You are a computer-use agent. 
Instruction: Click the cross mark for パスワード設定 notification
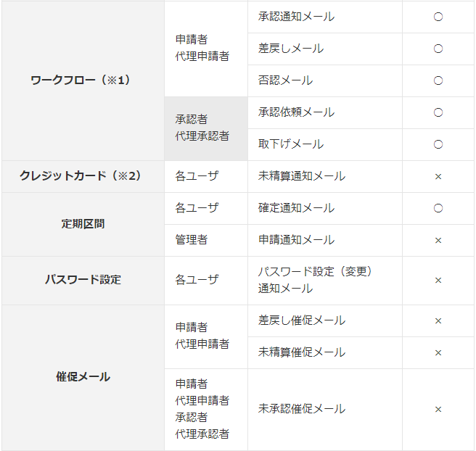click(438, 280)
